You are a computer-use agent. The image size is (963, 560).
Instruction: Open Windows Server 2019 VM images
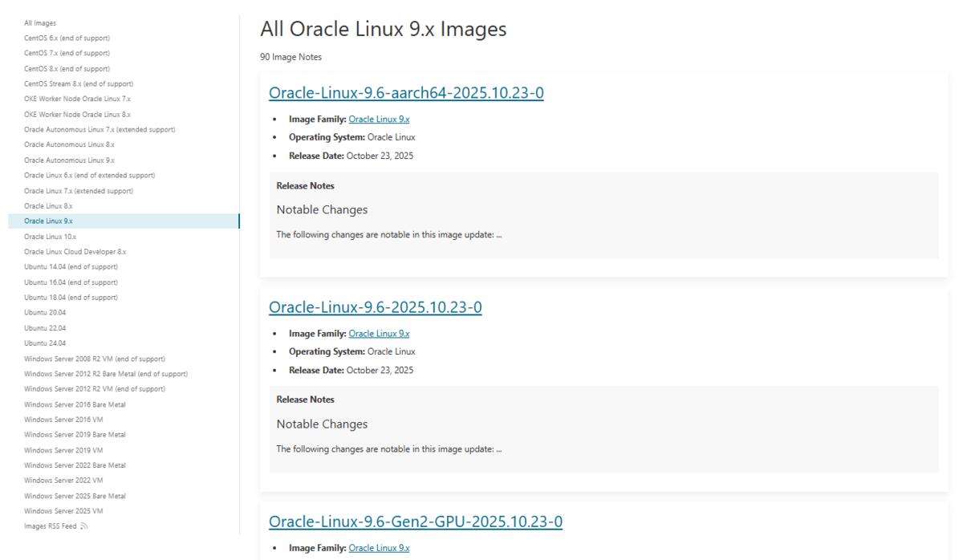point(63,450)
